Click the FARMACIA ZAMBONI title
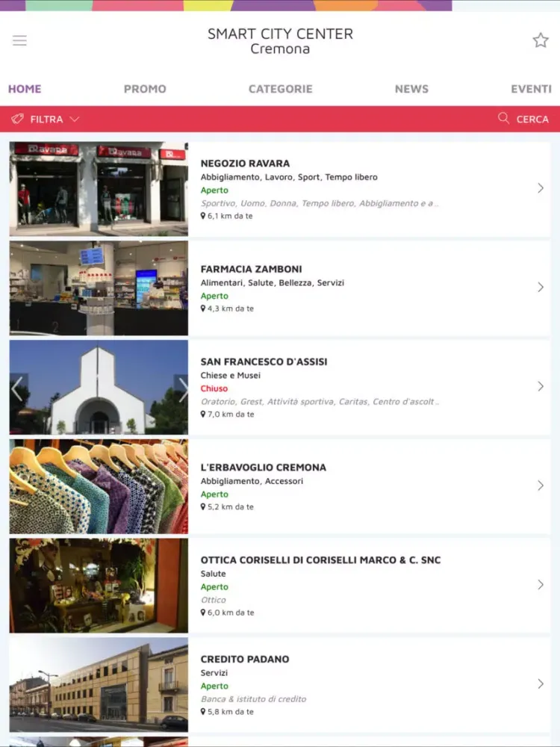The image size is (560, 747). click(x=251, y=269)
